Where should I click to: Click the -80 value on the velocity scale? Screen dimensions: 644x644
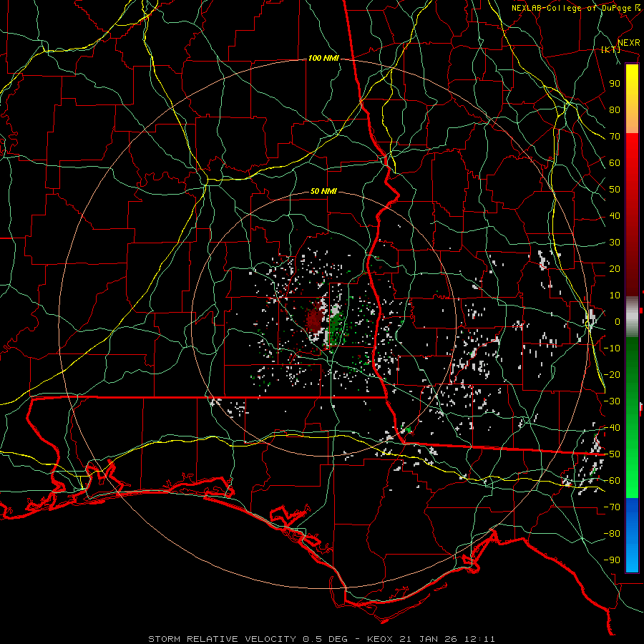(612, 534)
